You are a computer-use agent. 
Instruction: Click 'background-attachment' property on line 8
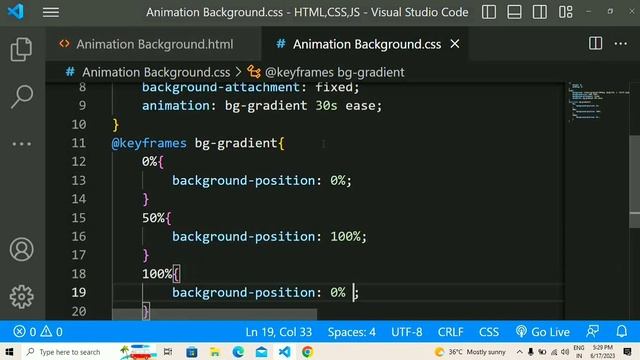coord(221,87)
